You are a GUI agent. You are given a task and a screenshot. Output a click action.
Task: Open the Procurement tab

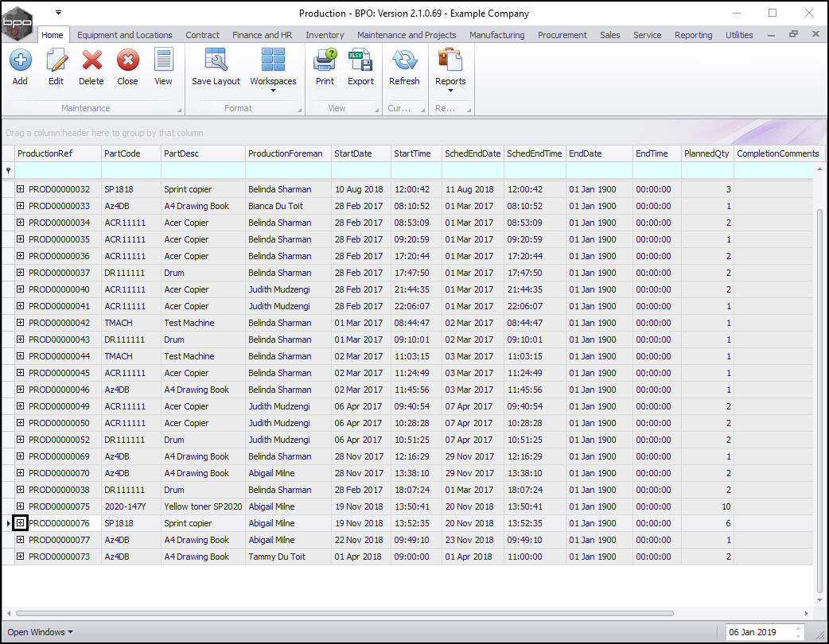click(x=562, y=35)
